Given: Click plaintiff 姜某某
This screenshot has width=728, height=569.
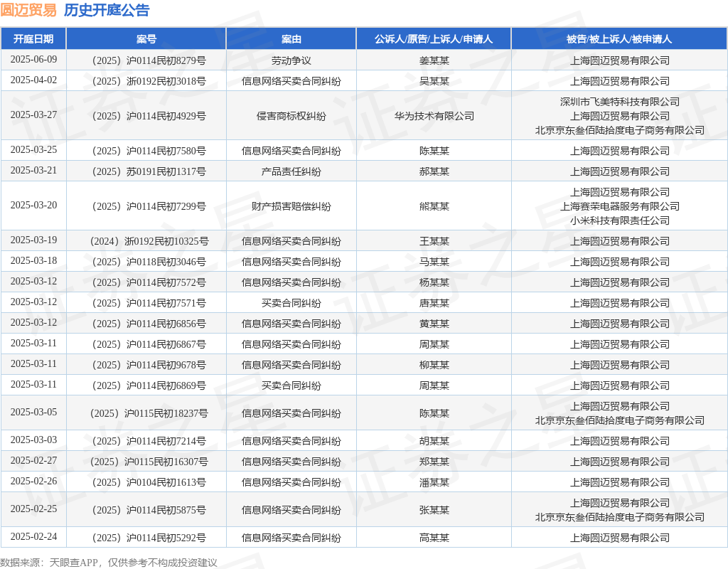Looking at the screenshot, I should pos(434,60).
